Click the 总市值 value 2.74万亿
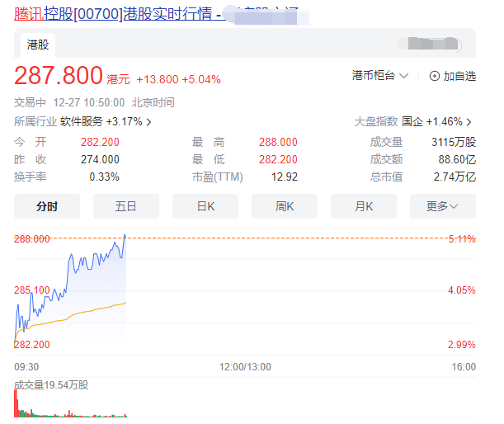 click(455, 177)
